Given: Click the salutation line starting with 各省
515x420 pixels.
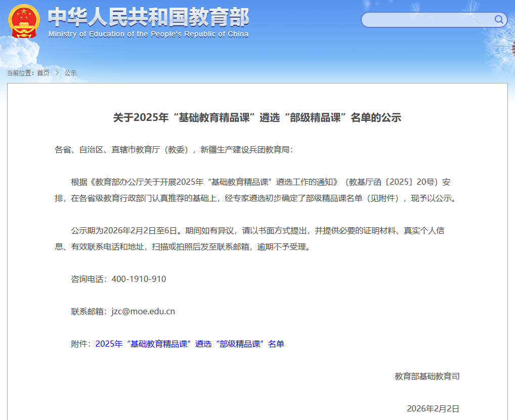Looking at the screenshot, I should (x=174, y=150).
